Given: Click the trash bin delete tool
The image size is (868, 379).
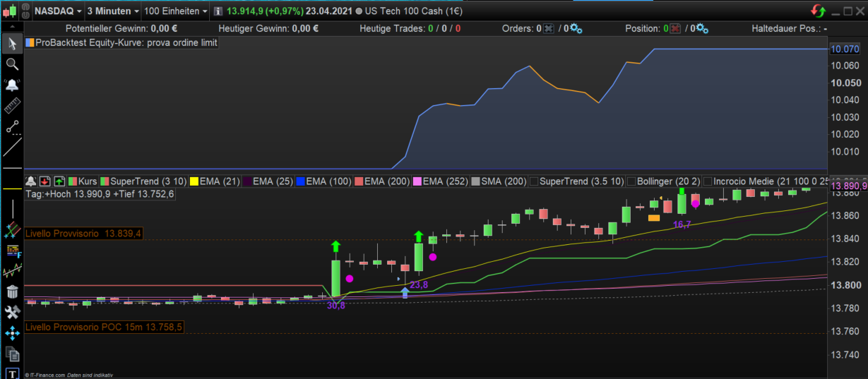Looking at the screenshot, I should [12, 291].
